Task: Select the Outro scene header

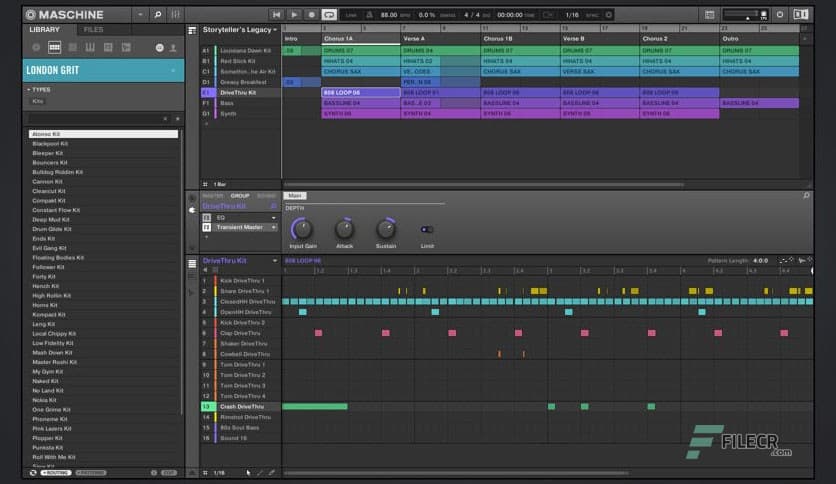Action: pos(759,38)
